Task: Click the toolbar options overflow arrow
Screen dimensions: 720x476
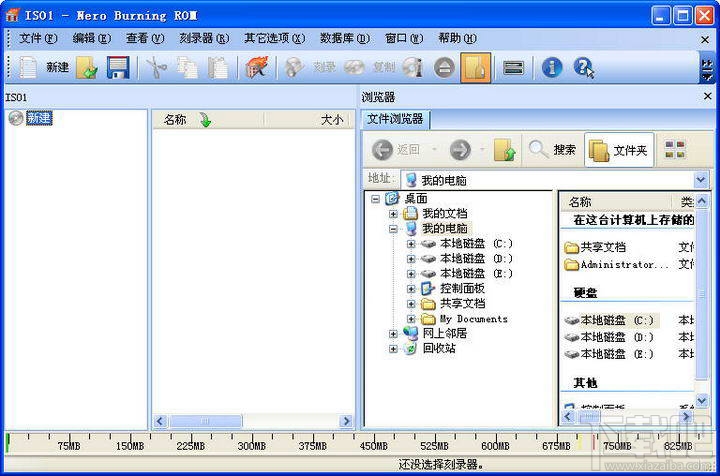Action: pos(707,69)
